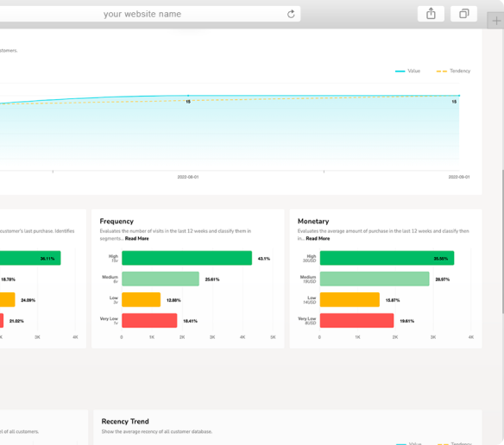Click the 18.78% value label
Viewport: 504px width, 445px height.
tap(8, 279)
